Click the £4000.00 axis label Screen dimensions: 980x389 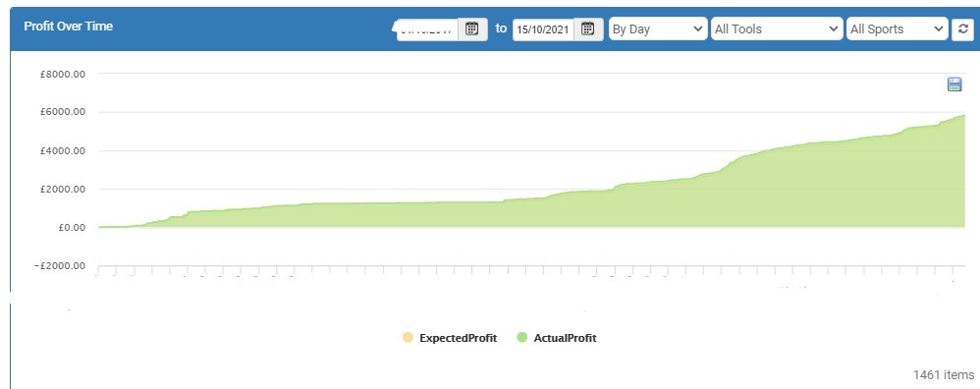pos(62,150)
